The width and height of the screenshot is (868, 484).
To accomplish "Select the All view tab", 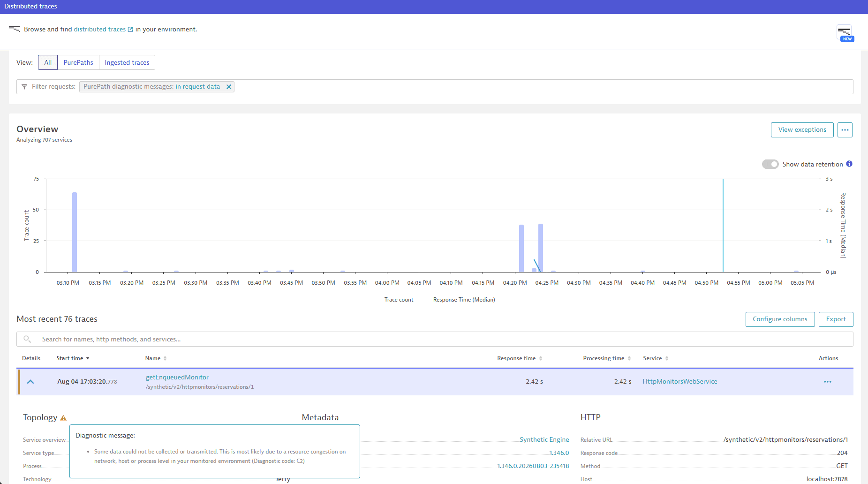I will 48,62.
